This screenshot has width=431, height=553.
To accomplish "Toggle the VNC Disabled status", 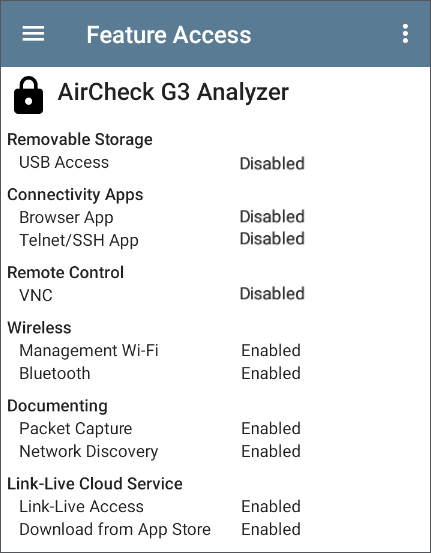I will (272, 293).
